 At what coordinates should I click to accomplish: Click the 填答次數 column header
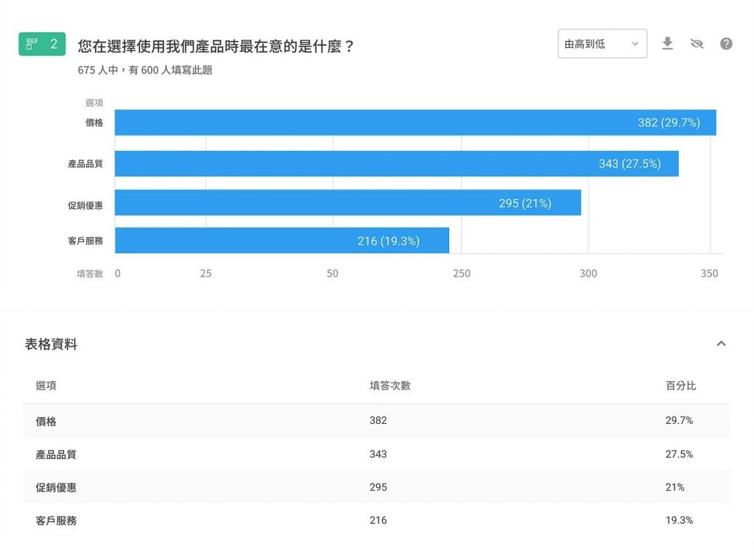pos(390,386)
